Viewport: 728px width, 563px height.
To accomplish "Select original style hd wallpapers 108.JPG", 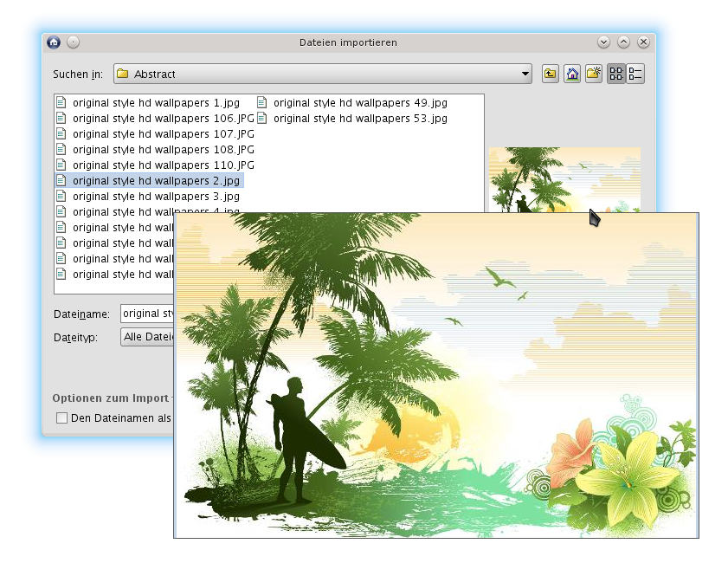I will [x=163, y=150].
